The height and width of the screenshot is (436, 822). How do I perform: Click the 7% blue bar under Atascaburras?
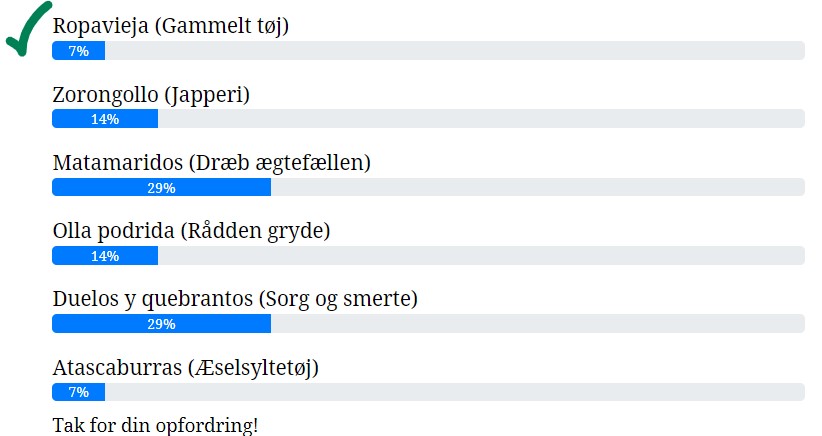pos(78,391)
